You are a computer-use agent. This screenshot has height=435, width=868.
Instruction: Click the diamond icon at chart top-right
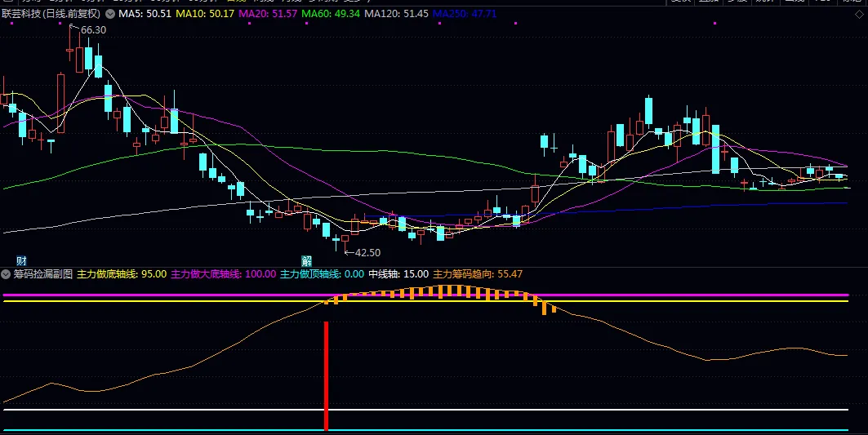[859, 15]
